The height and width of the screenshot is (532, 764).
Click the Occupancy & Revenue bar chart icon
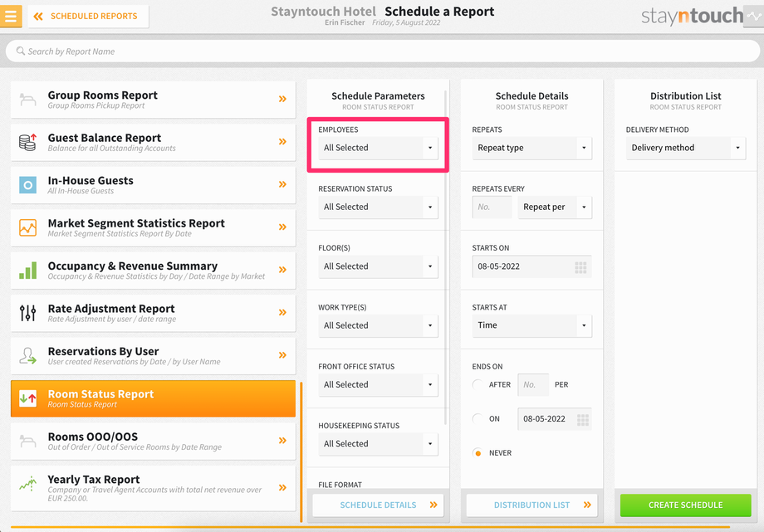click(27, 271)
